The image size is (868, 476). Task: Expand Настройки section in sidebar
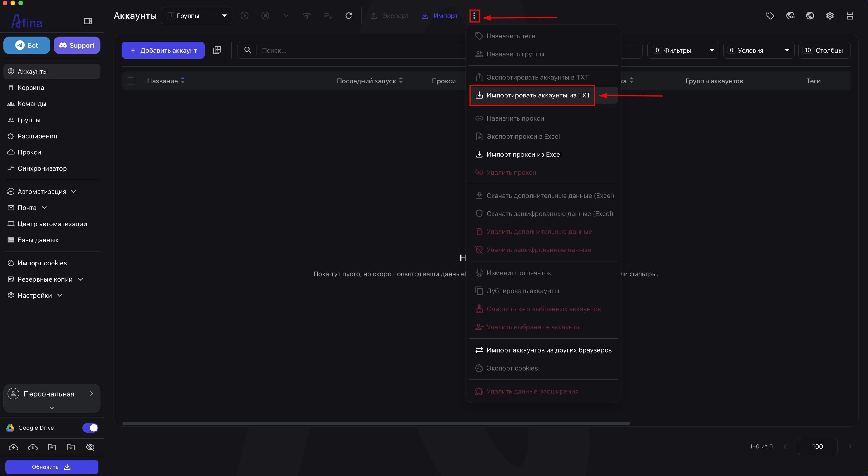tap(52, 295)
